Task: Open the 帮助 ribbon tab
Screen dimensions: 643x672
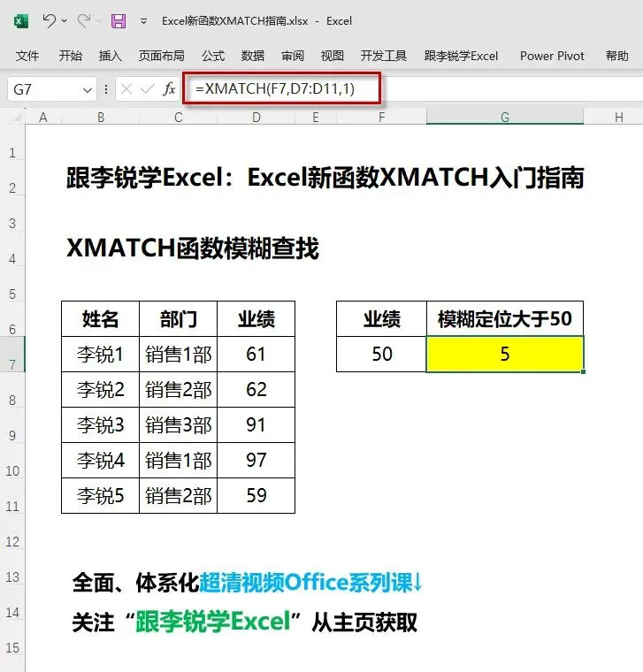Action: [616, 56]
